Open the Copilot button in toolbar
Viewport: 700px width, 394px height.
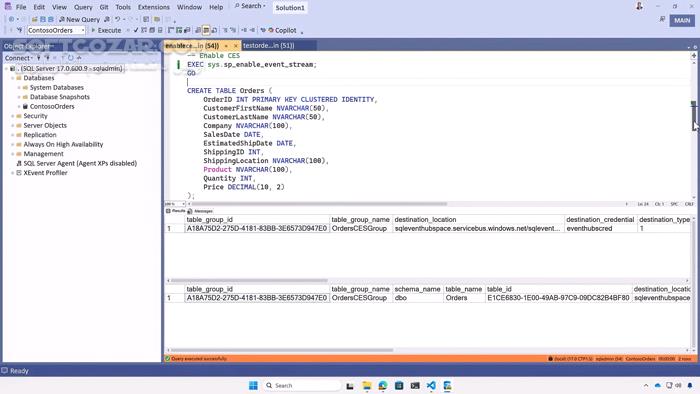(x=282, y=30)
